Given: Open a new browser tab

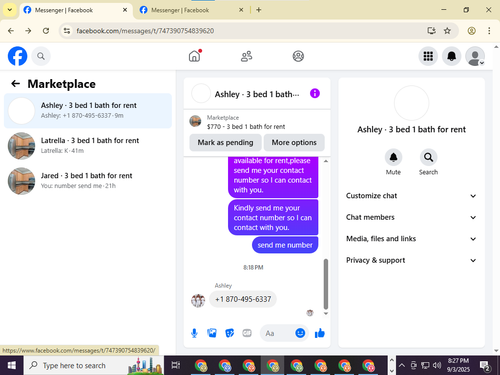Looking at the screenshot, I should click(259, 10).
